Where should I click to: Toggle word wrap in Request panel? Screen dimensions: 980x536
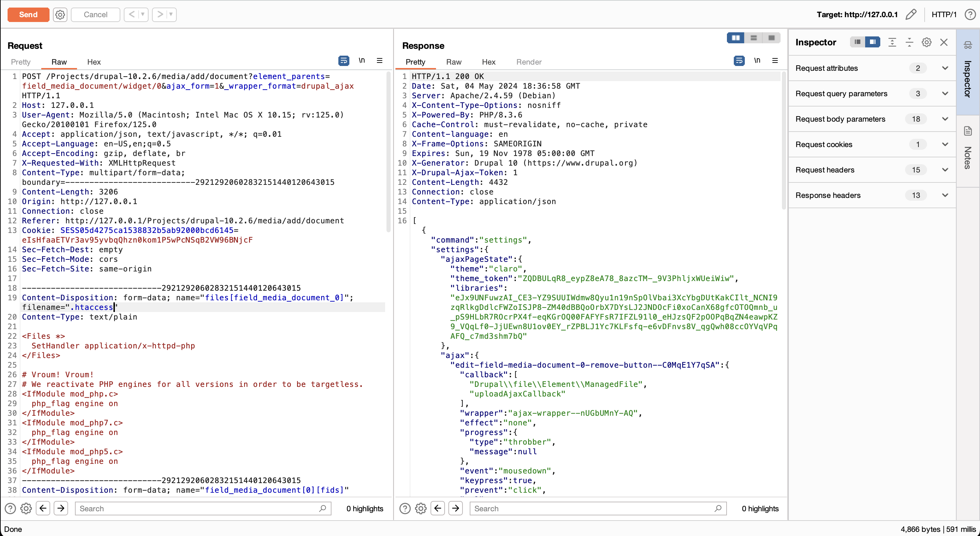(344, 60)
